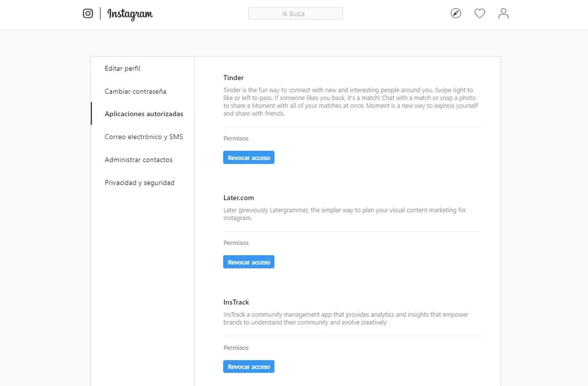Click the Instagram camera logo icon

tap(88, 14)
